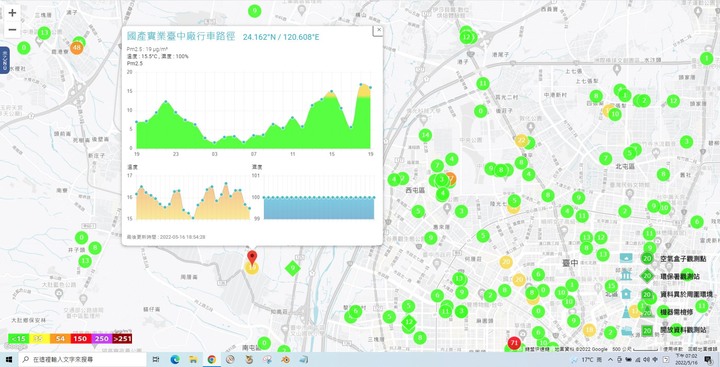Click the green sensor marker labeled 14
Image resolution: width=720 pixels, height=367 pixels.
[x=425, y=135]
